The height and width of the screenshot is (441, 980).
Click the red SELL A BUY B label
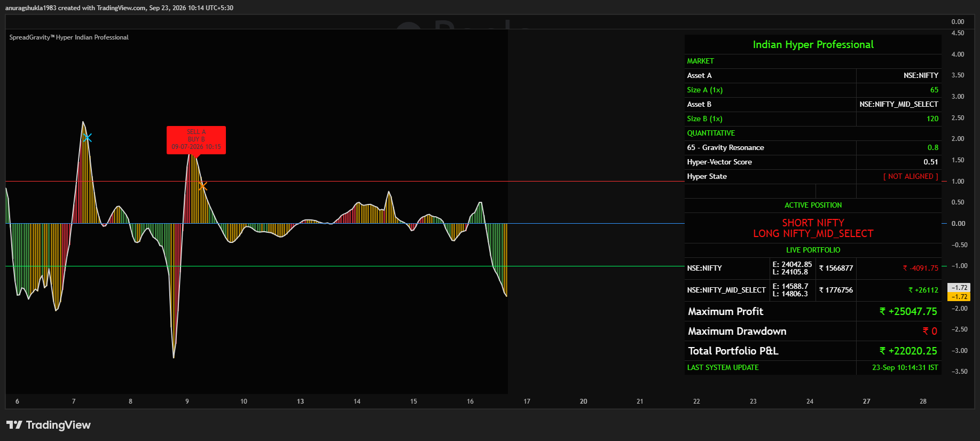click(196, 140)
